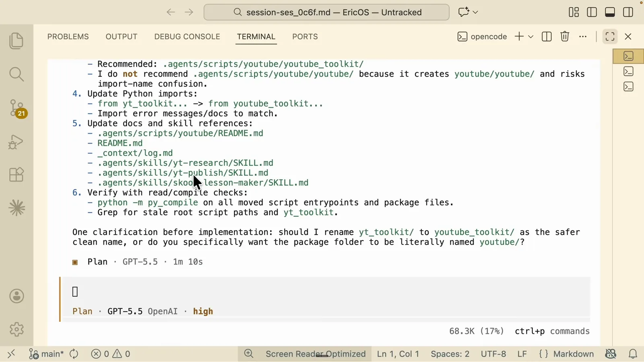Image resolution: width=644 pixels, height=362 pixels.
Task: Go to line via Ln 1, Col 1
Action: pos(398,354)
